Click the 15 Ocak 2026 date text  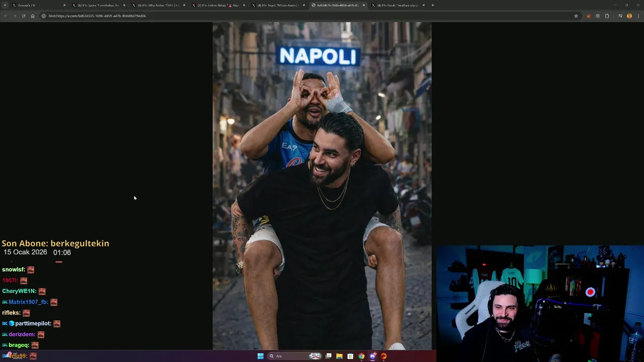pyautogui.click(x=25, y=252)
